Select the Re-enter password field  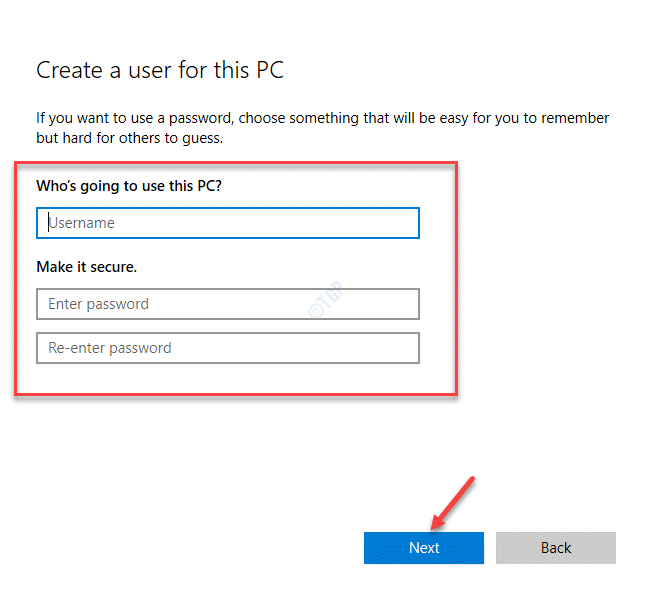pos(227,348)
